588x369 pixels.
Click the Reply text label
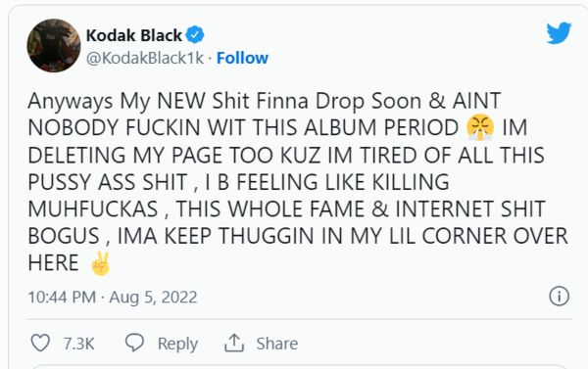pyautogui.click(x=177, y=344)
